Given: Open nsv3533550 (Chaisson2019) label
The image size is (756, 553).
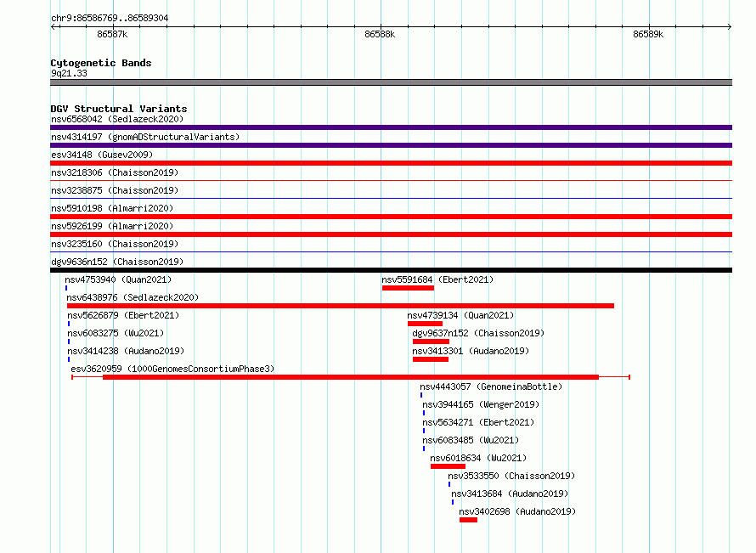Looking at the screenshot, I should coord(511,476).
